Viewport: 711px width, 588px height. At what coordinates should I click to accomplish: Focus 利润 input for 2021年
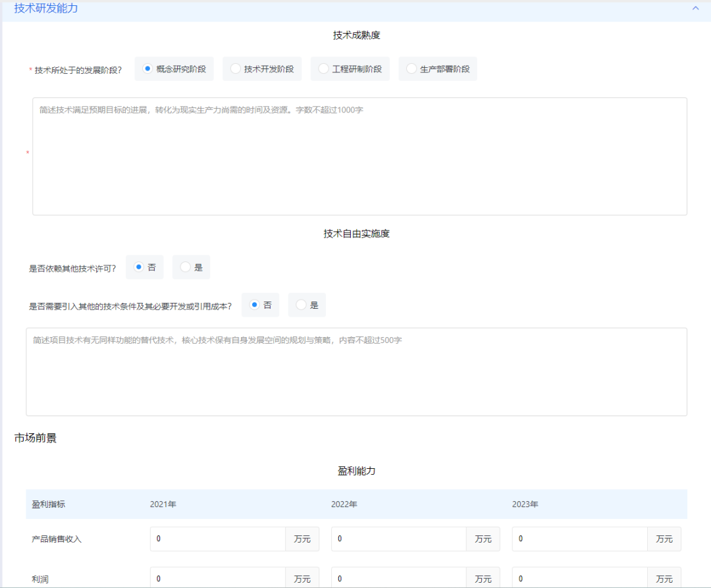coord(218,578)
